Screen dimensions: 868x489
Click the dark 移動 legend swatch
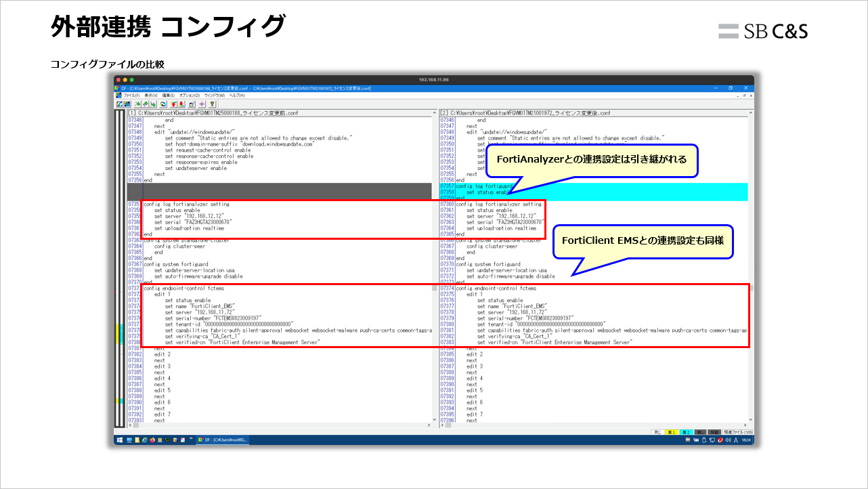(714, 431)
